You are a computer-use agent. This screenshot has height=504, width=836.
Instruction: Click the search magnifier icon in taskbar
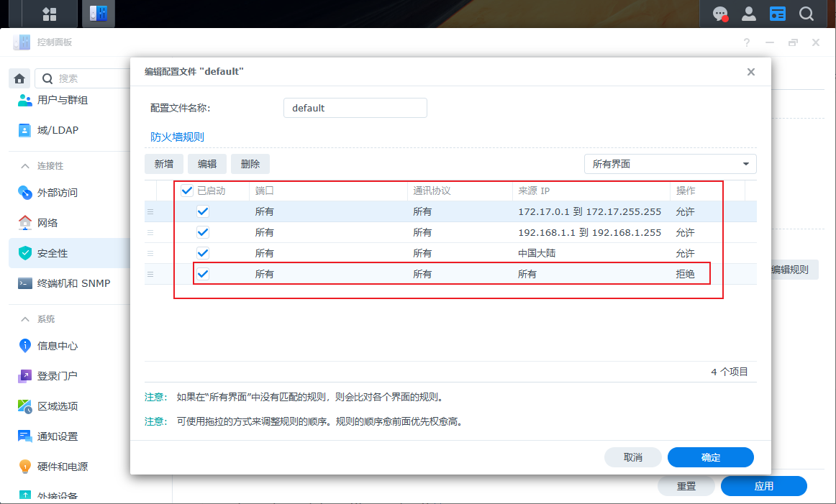click(x=807, y=14)
